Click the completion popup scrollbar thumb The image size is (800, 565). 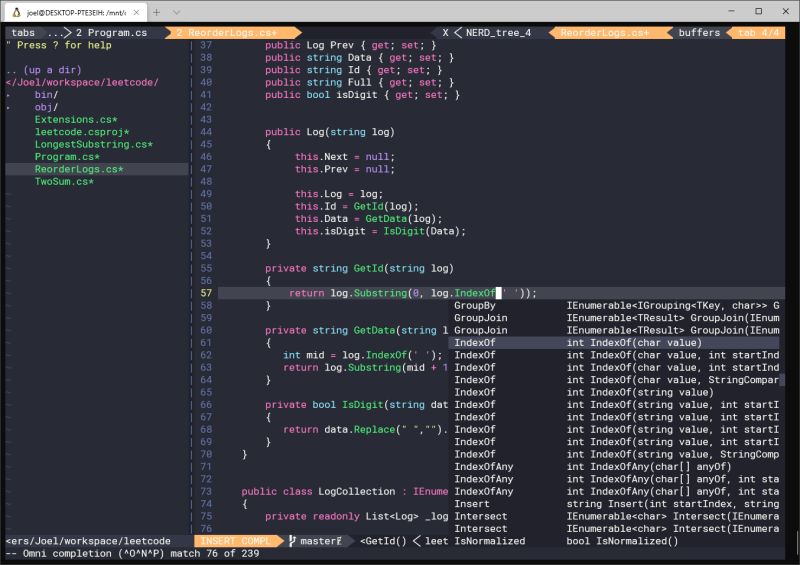click(782, 380)
